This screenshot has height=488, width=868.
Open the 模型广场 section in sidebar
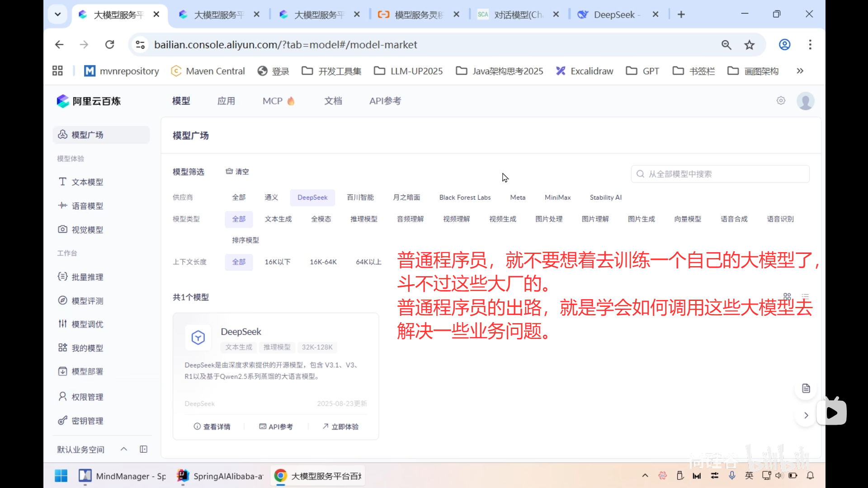[x=87, y=134]
